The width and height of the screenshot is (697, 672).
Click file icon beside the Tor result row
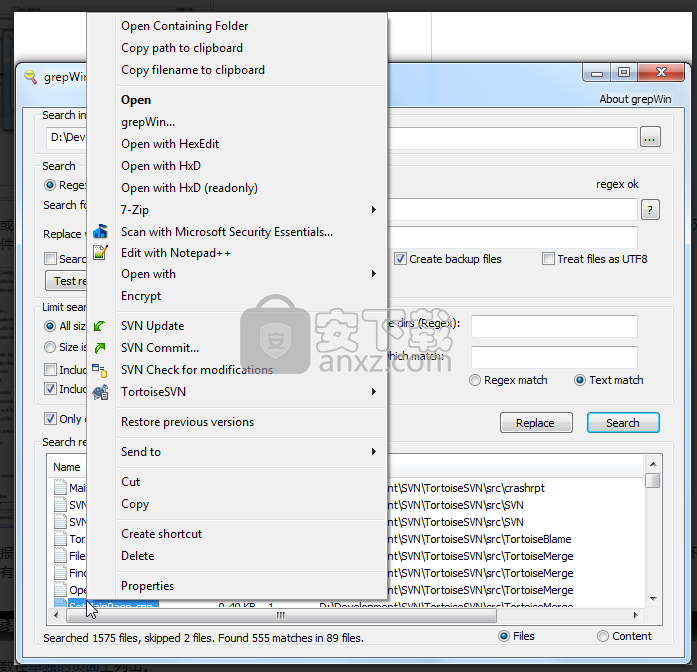[60, 539]
